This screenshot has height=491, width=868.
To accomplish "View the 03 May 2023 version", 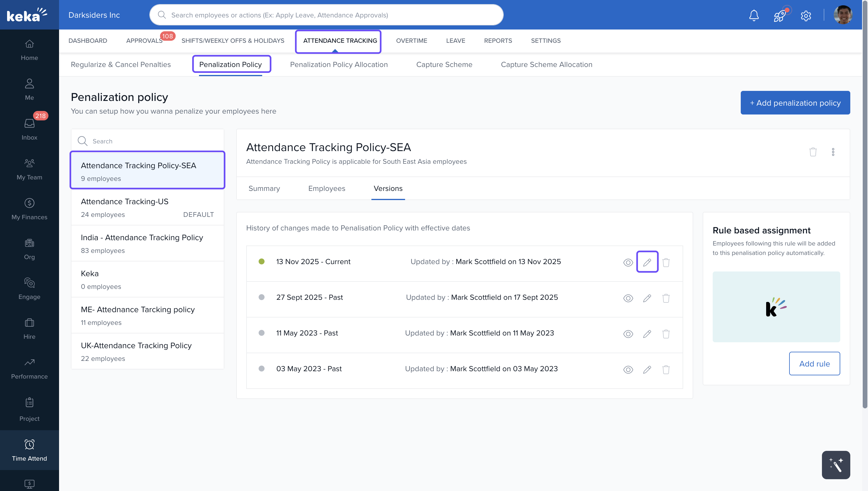I will [x=628, y=370].
